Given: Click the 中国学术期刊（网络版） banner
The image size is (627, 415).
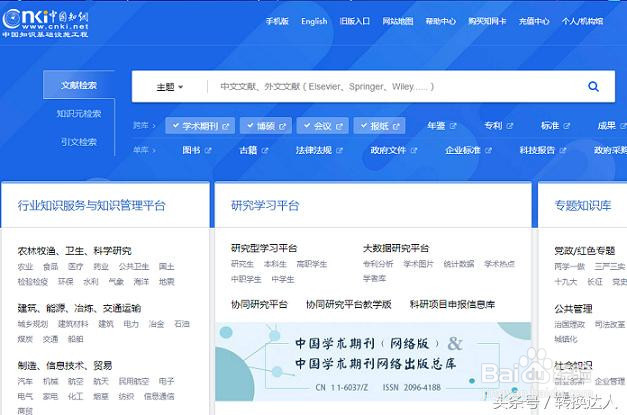Looking at the screenshot, I should pyautogui.click(x=373, y=361).
